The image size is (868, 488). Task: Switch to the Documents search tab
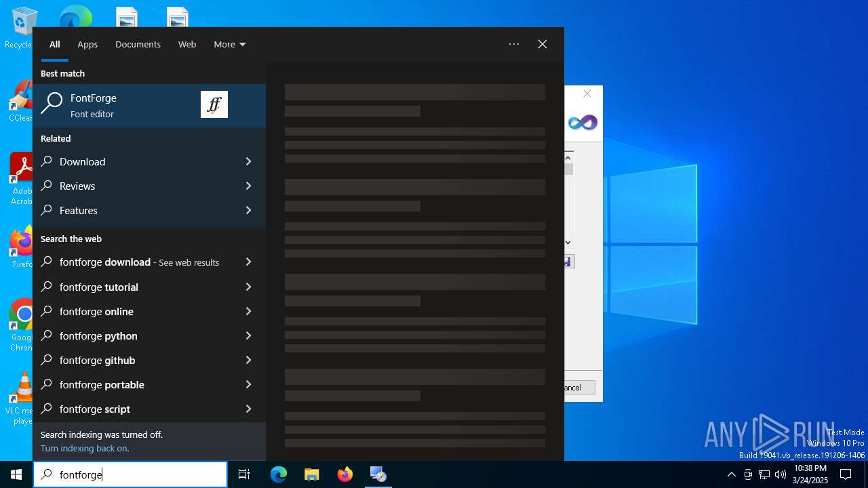pyautogui.click(x=138, y=44)
